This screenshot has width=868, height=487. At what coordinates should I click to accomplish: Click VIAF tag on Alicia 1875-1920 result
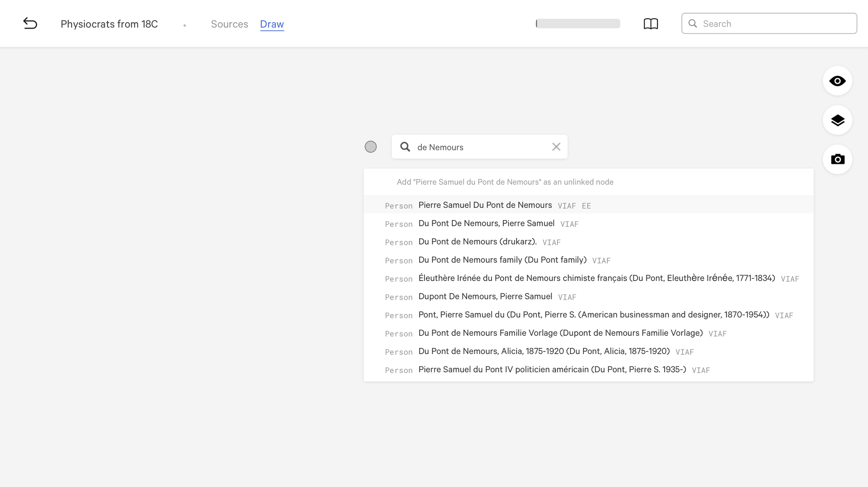[685, 352]
